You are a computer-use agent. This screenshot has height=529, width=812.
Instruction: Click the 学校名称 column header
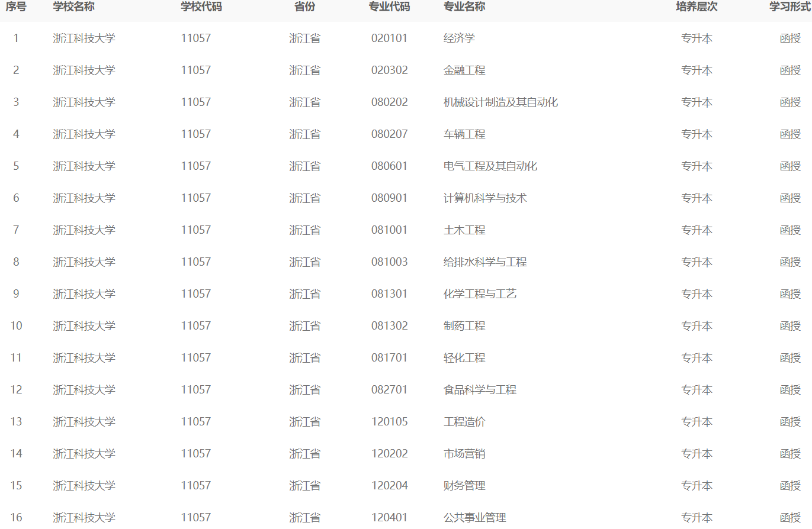coord(73,7)
